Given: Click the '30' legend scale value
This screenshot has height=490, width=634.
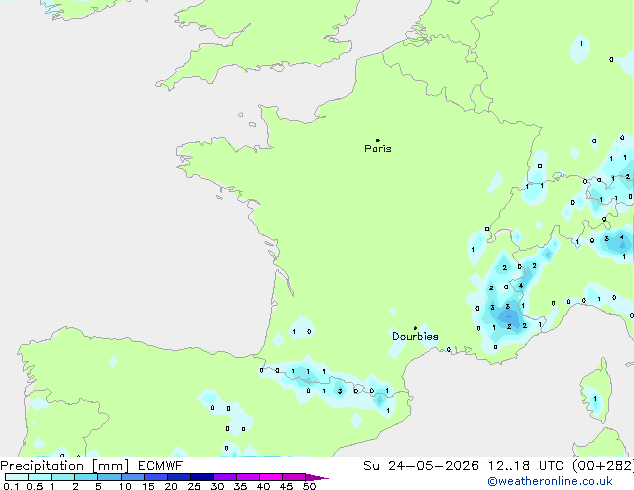Looking at the screenshot, I should (x=217, y=486).
